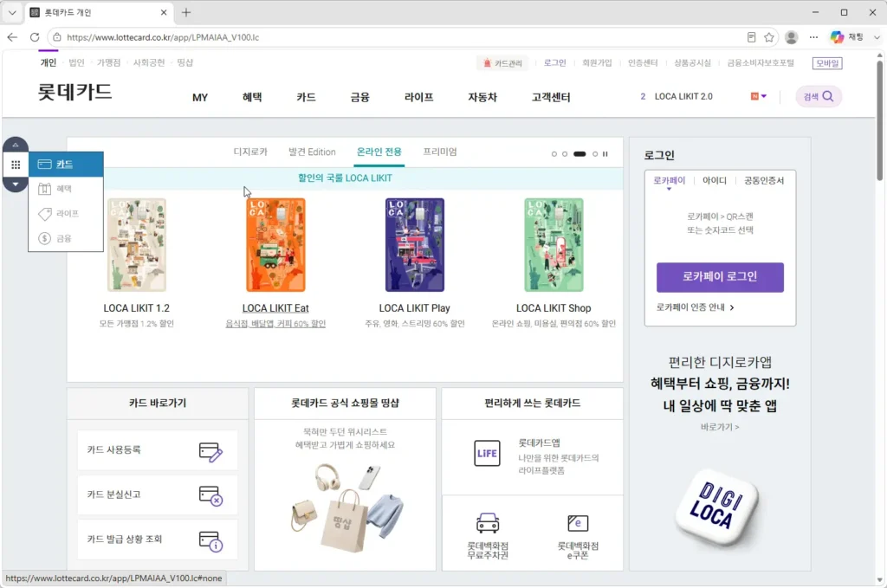Select the first carousel page dot
Screen dimensions: 887x588
(x=554, y=154)
